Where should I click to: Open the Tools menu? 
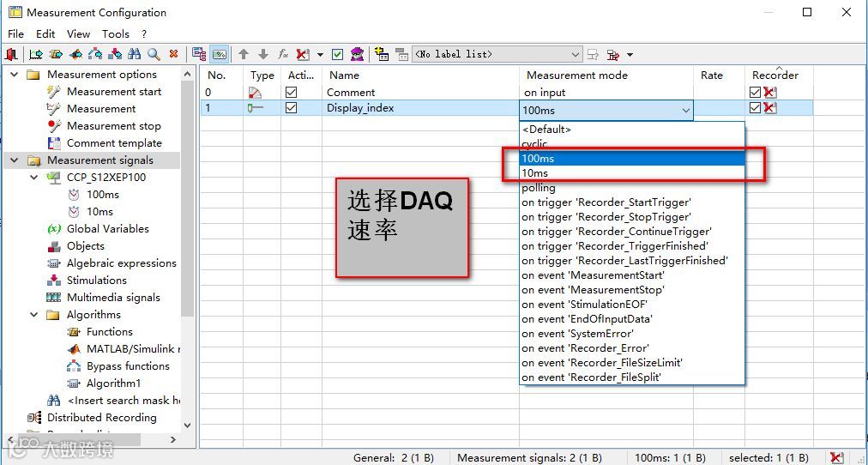[x=116, y=33]
